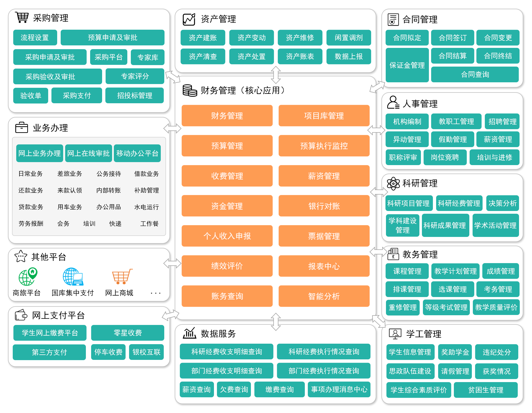Click the 机构编制 button

(407, 121)
